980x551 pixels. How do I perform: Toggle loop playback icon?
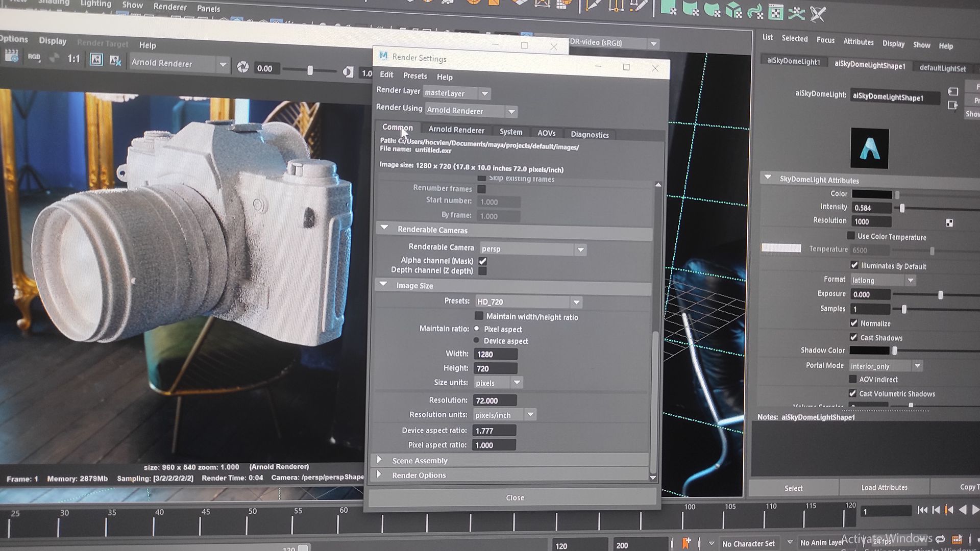[x=940, y=539]
